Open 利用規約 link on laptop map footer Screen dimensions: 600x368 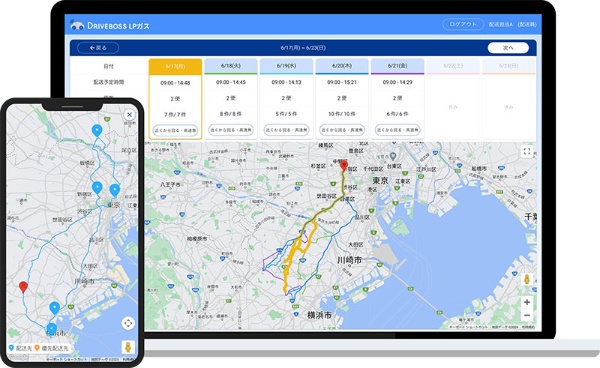click(528, 327)
